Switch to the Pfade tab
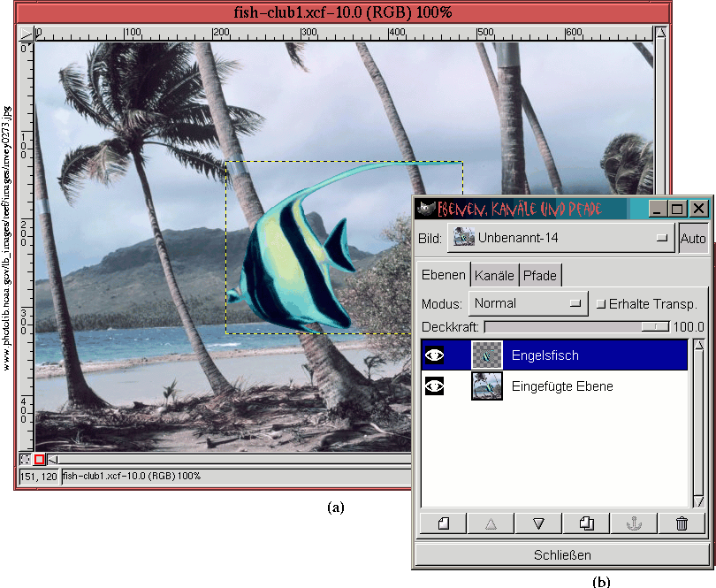The width and height of the screenshot is (716, 588). 540,275
